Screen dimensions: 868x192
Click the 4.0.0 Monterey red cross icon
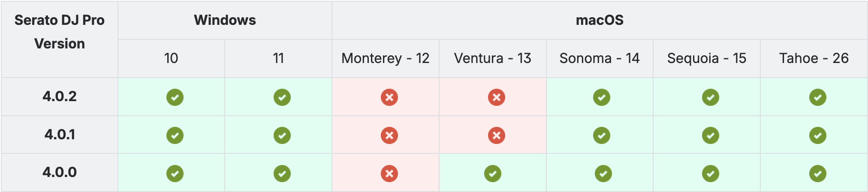pyautogui.click(x=389, y=174)
